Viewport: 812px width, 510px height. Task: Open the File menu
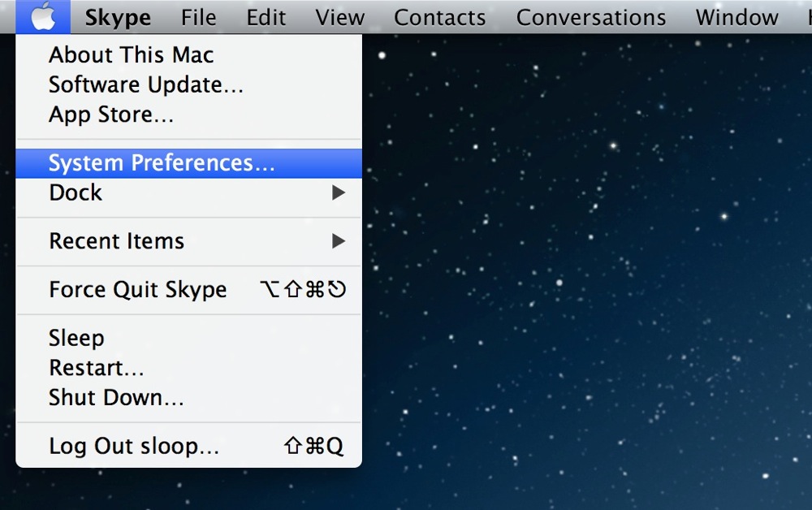(198, 18)
